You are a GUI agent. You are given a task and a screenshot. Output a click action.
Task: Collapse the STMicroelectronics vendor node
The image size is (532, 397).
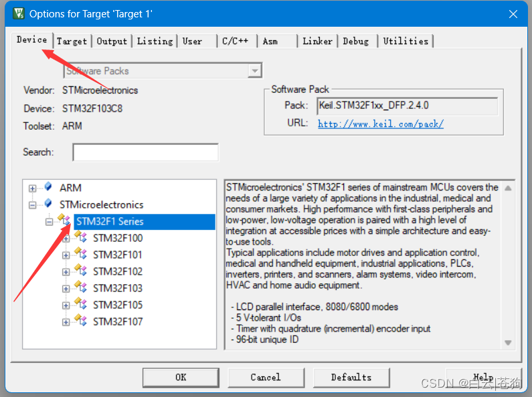click(32, 205)
